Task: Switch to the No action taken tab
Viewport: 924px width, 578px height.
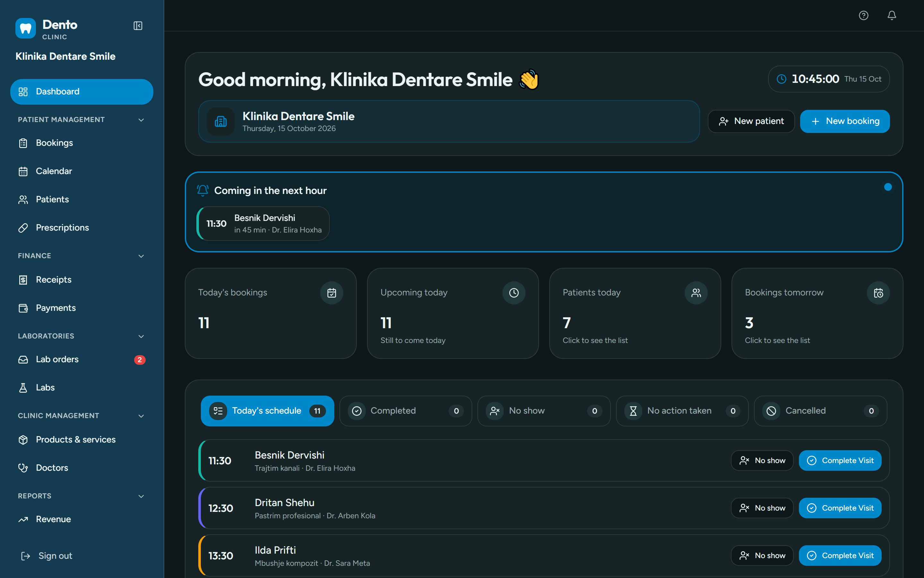Action: (x=682, y=411)
